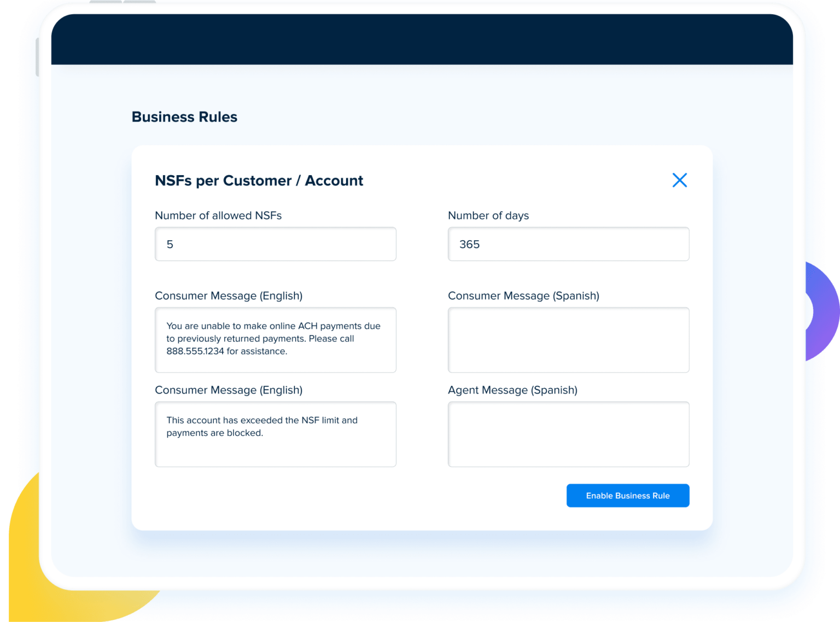Click the NSF limit exceeded message box
The width and height of the screenshot is (840, 622).
[275, 434]
